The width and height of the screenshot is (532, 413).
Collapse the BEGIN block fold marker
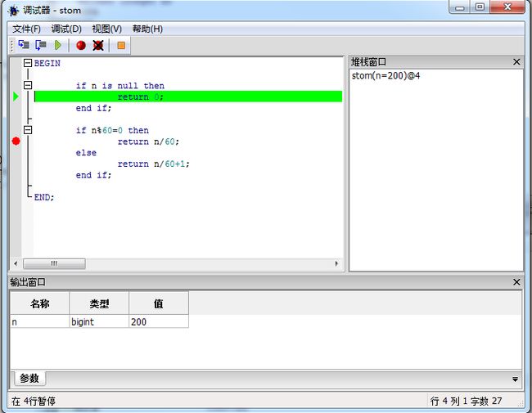coord(28,63)
